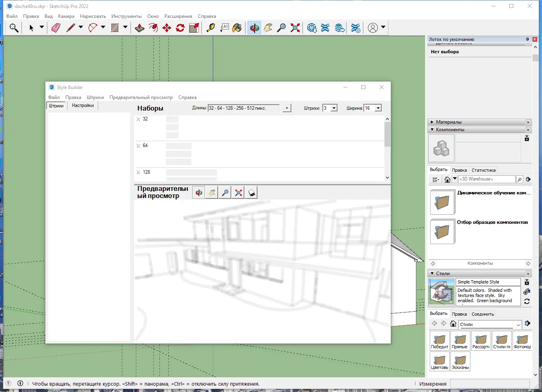Click the plus button beside lengths field
Image resolution: width=542 pixels, height=392 pixels.
287,108
